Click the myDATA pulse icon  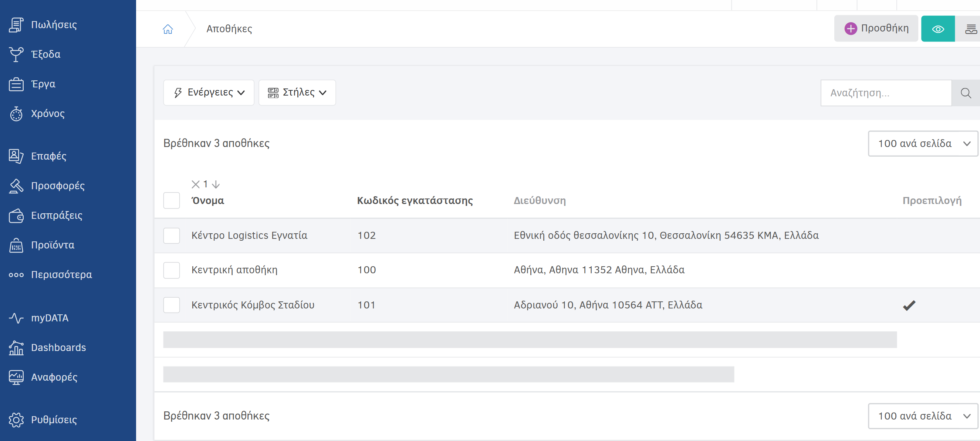[x=16, y=318]
